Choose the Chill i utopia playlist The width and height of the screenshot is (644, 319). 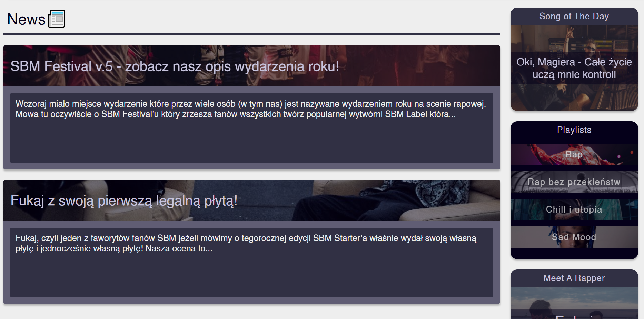coord(574,209)
